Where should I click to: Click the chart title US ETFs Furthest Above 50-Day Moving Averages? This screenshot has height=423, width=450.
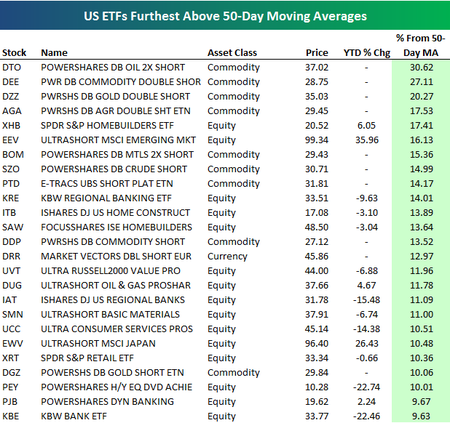225,16
